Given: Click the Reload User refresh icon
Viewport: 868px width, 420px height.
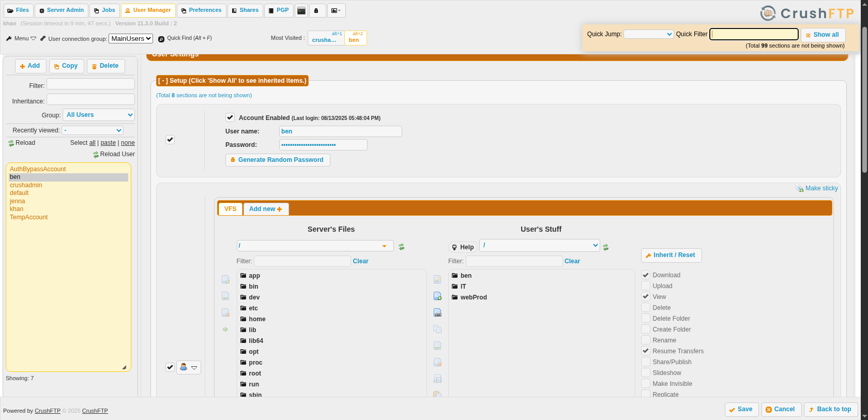Looking at the screenshot, I should tap(96, 155).
